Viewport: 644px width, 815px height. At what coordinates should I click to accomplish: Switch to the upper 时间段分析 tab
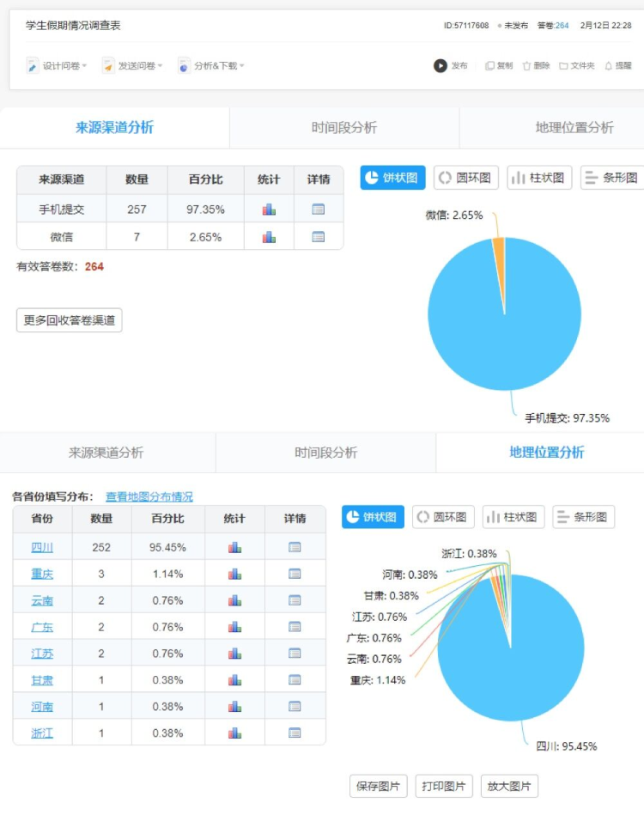click(x=343, y=128)
